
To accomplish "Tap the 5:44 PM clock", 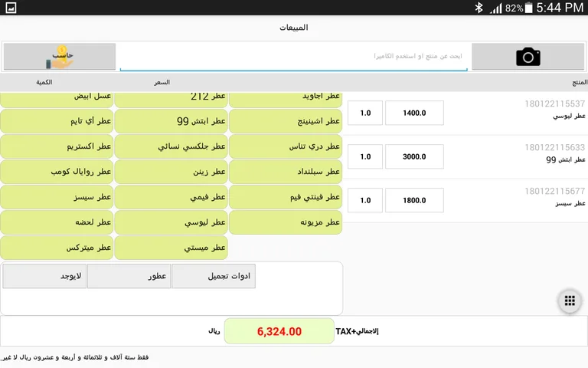I will 560,8.
